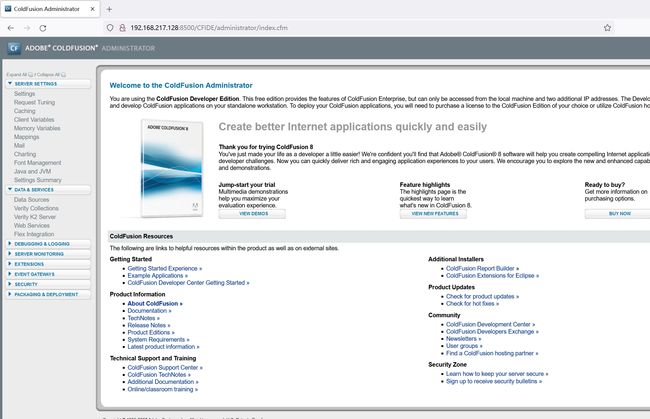Image resolution: width=650 pixels, height=419 pixels.
Task: Open ColdFusion Report Builder link
Action: click(x=483, y=269)
